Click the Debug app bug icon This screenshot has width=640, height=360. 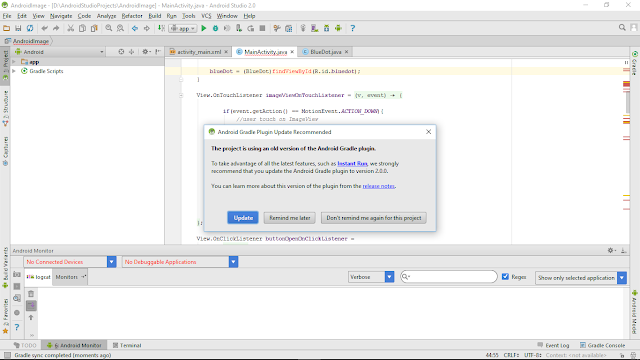coord(216,28)
